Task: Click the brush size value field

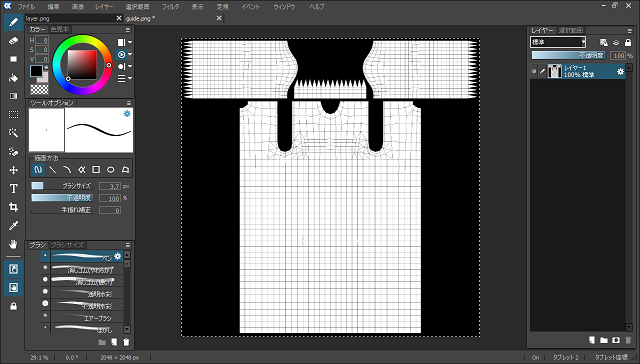Action: [110, 186]
